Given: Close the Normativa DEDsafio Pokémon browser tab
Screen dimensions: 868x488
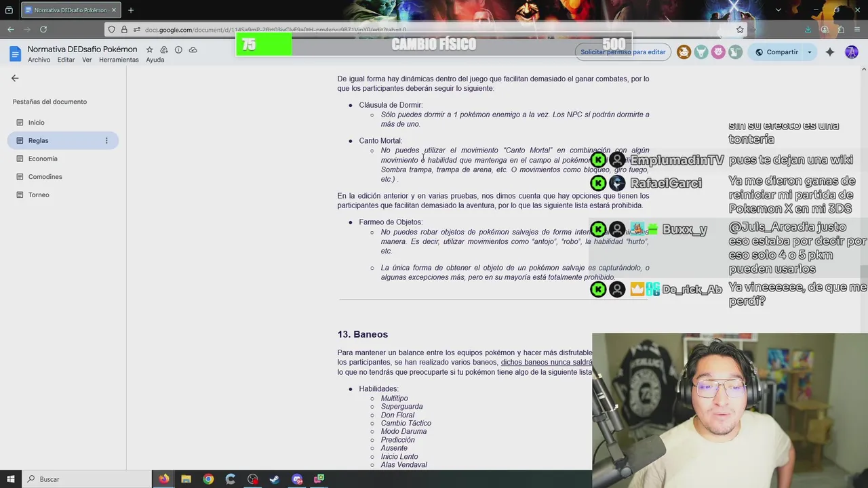Looking at the screenshot, I should coord(114,10).
